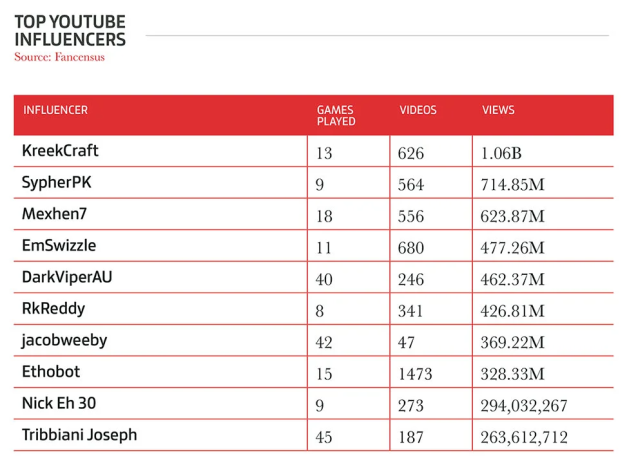Select the Nick Eh 30 name

point(60,404)
